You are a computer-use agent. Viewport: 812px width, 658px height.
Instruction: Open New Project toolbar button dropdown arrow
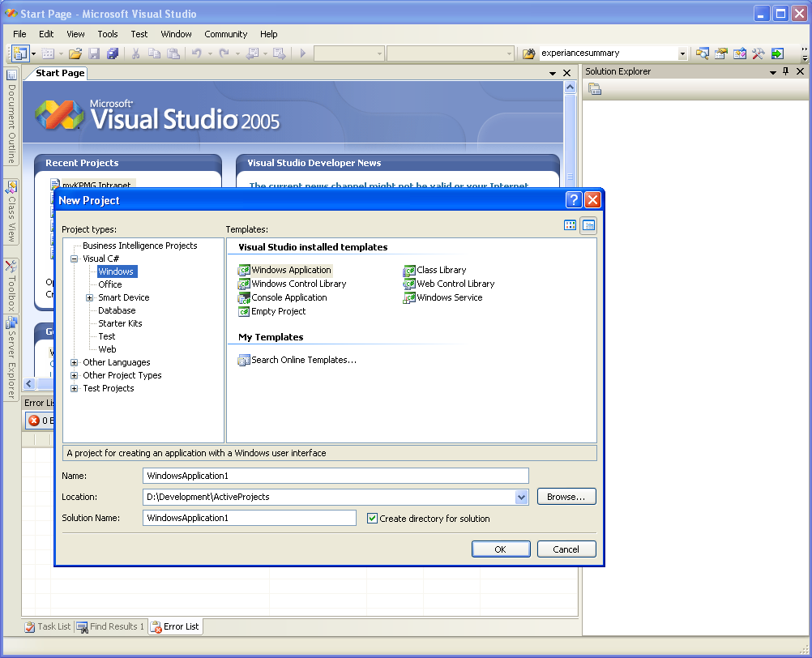tap(34, 53)
